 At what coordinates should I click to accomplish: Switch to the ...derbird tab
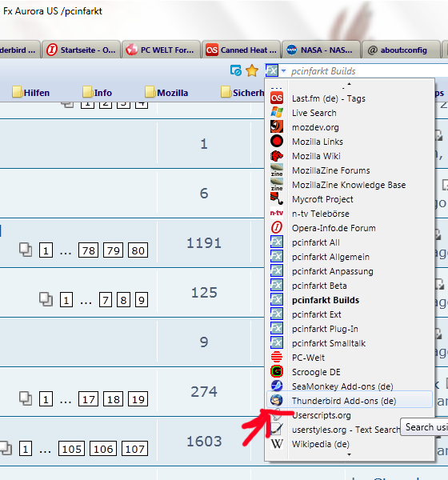tap(19, 50)
